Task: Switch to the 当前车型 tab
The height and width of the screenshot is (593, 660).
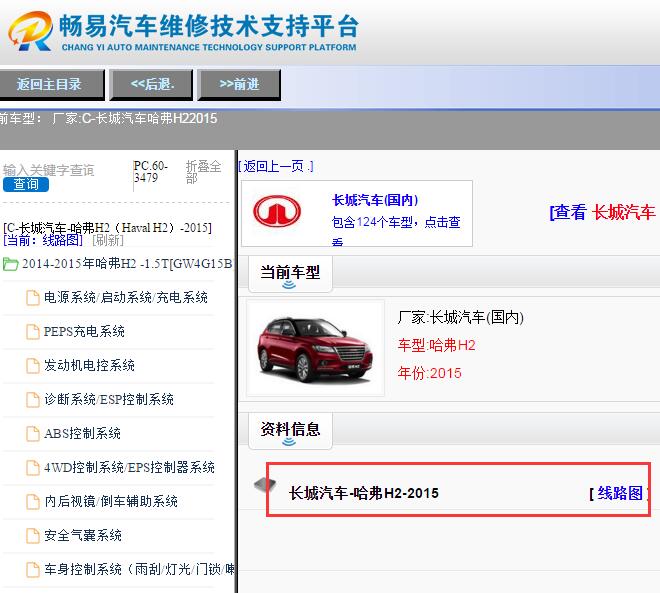Action: (290, 274)
